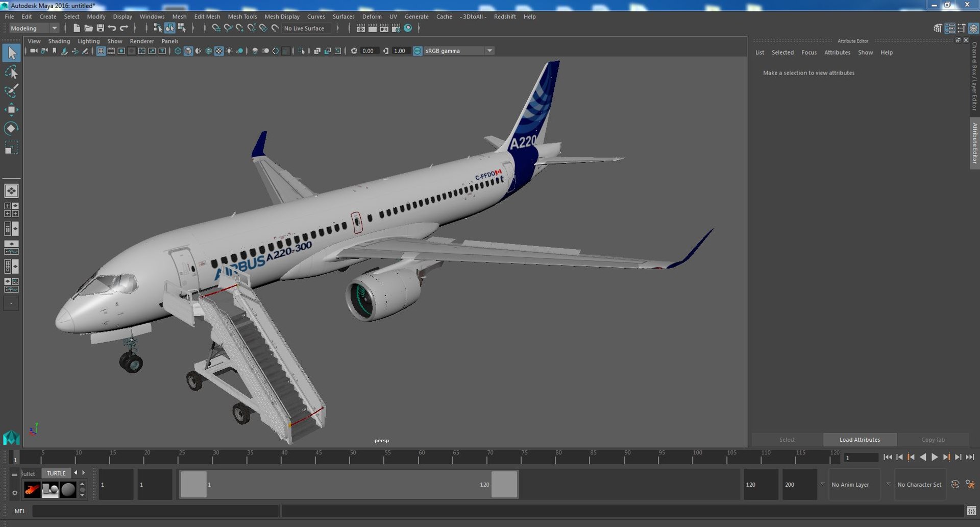Play animation forwards
Viewport: 980px width, 527px height.
coord(935,457)
